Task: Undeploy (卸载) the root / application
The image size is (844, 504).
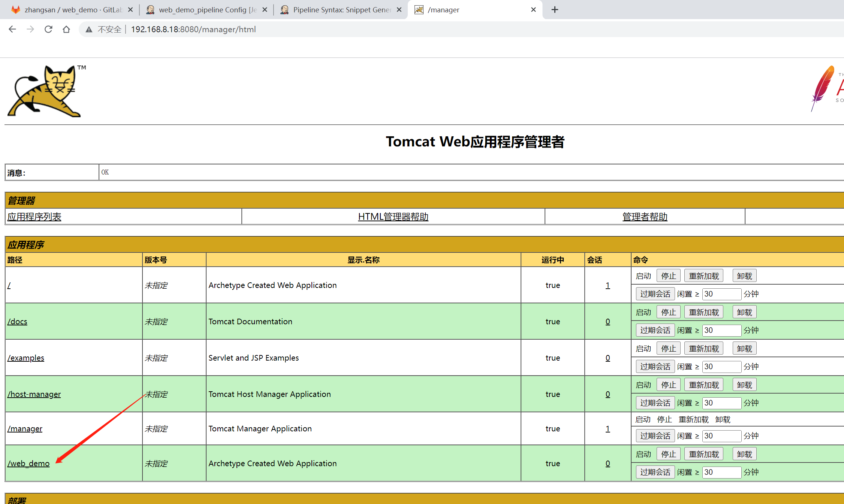Action: pos(744,276)
